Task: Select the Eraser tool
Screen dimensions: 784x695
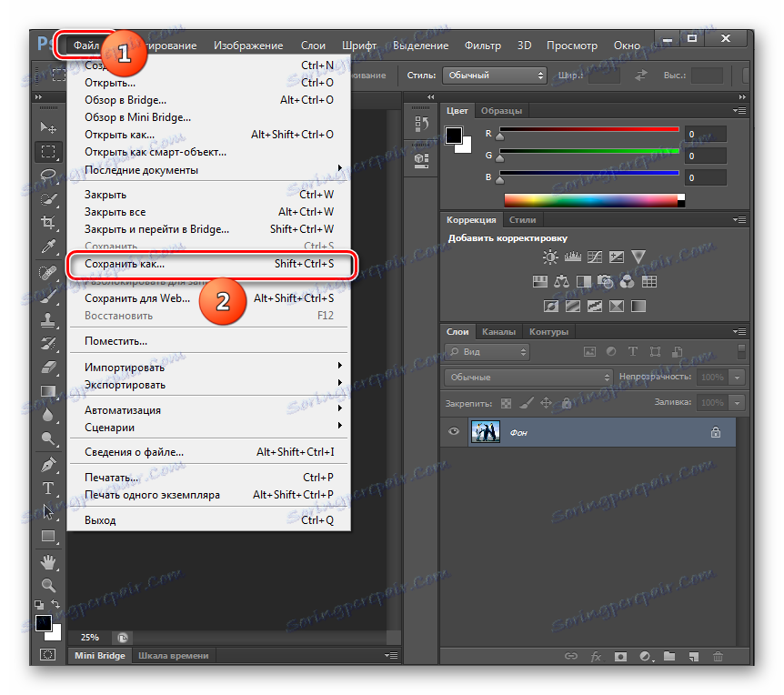Action: (48, 368)
